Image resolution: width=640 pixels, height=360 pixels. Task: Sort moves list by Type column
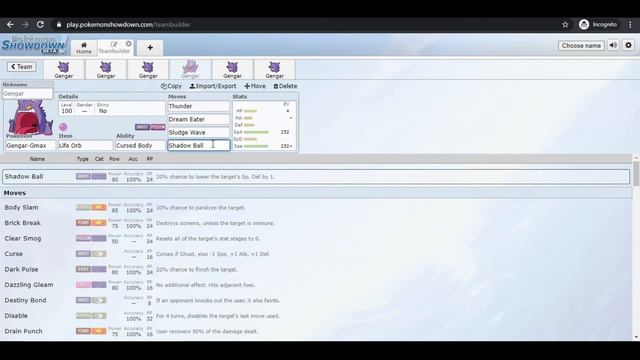click(82, 159)
